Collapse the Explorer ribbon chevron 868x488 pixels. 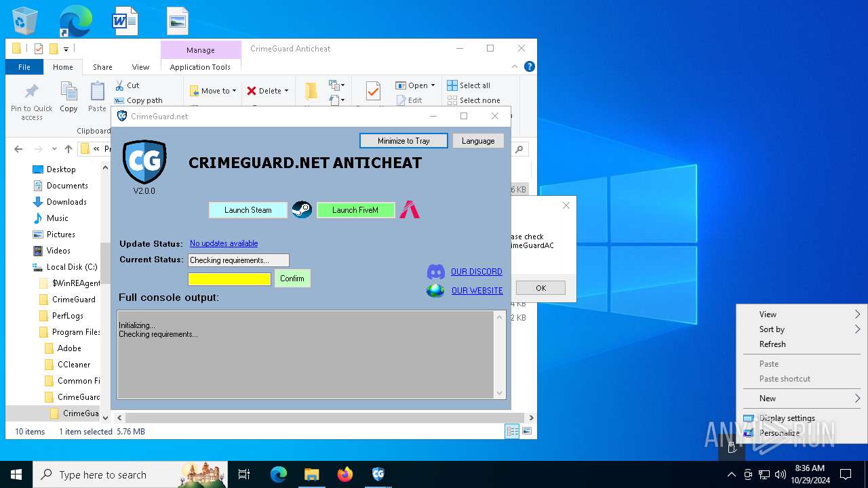515,66
